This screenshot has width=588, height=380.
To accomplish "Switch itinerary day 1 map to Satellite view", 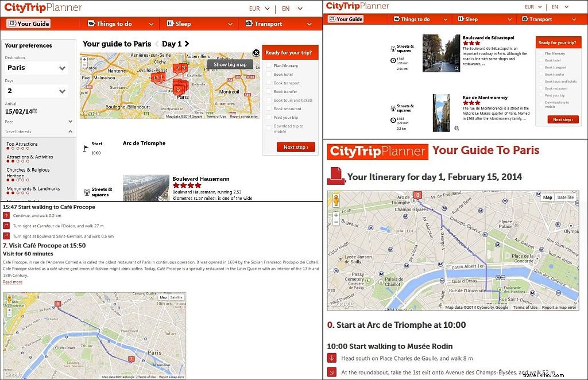I will (565, 197).
